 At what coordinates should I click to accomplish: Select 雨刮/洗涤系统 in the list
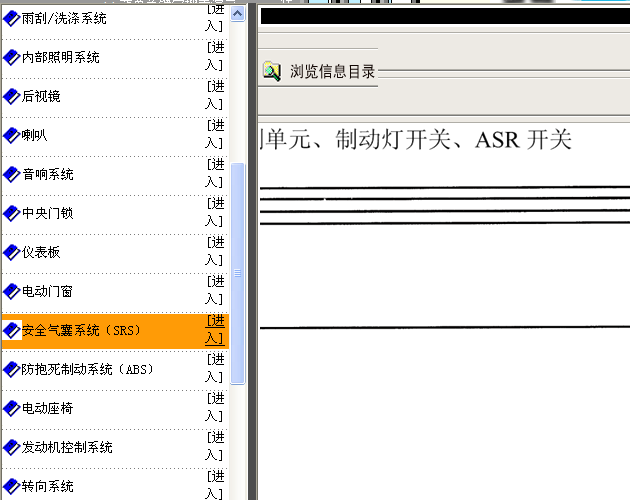pyautogui.click(x=64, y=18)
